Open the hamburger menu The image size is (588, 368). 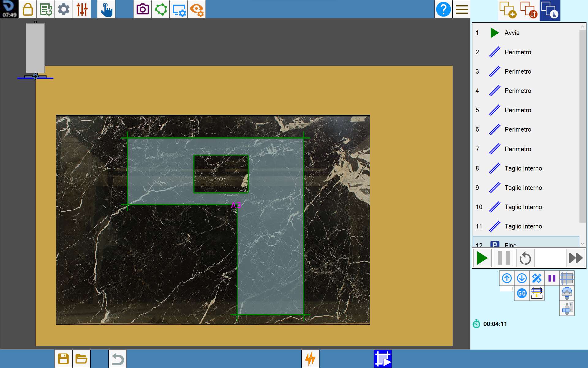tap(462, 9)
